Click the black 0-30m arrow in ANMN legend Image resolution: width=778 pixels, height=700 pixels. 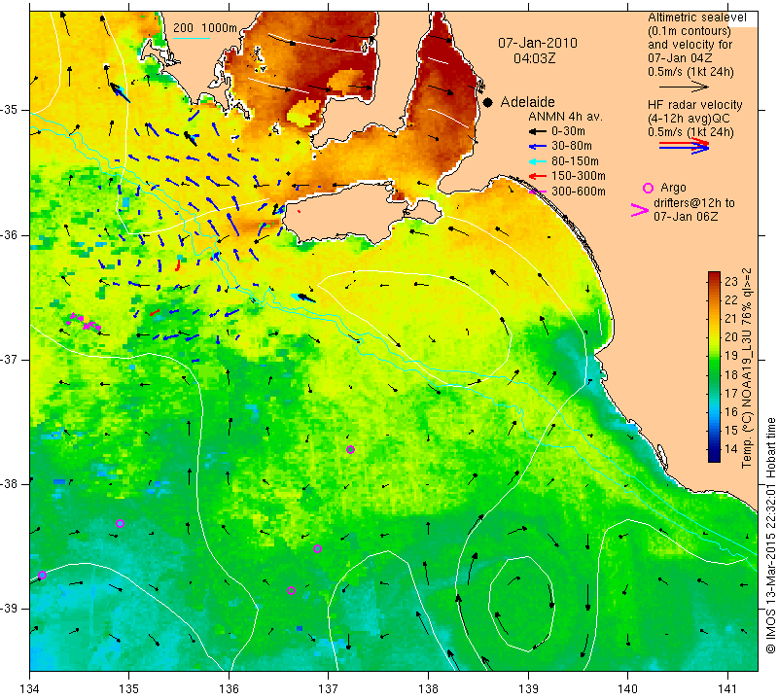[x=537, y=131]
